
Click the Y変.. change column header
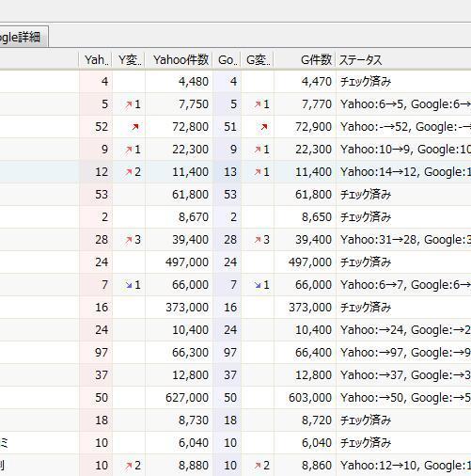click(129, 59)
